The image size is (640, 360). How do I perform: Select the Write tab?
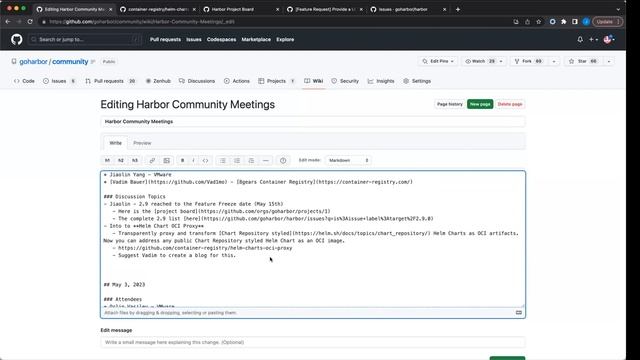pos(116,143)
